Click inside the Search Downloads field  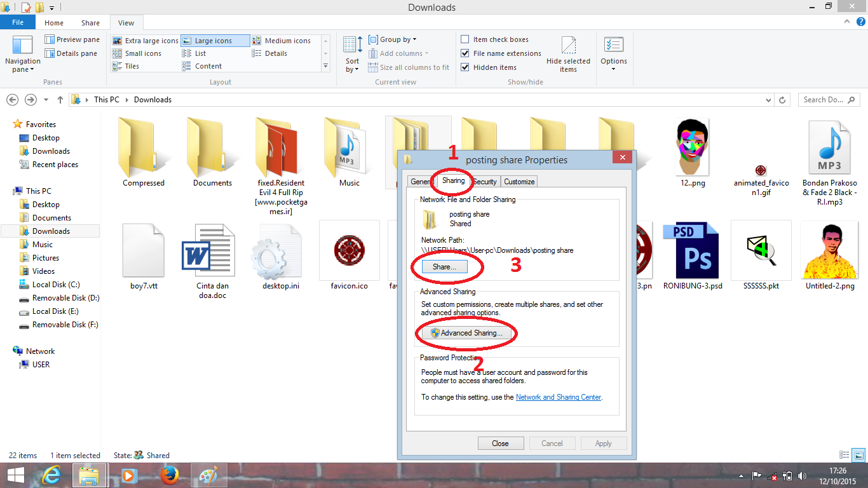tap(823, 100)
